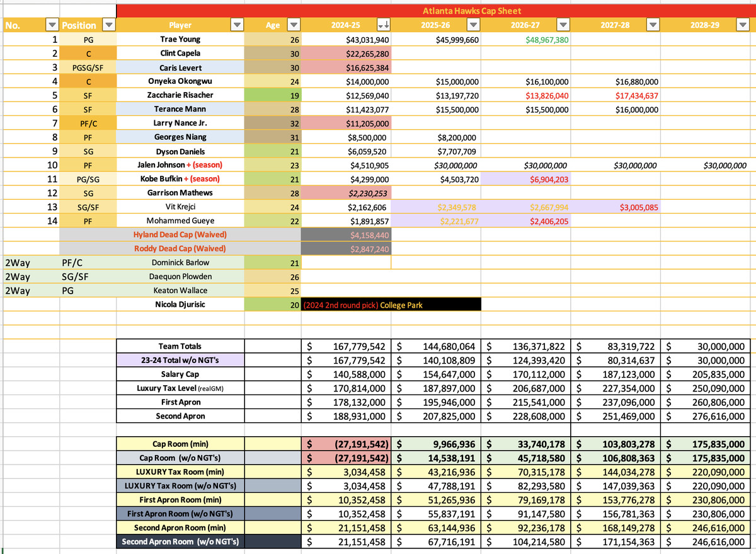756x554 pixels.
Task: Open the 2024-25 sorted filter dropdown
Action: (382, 25)
